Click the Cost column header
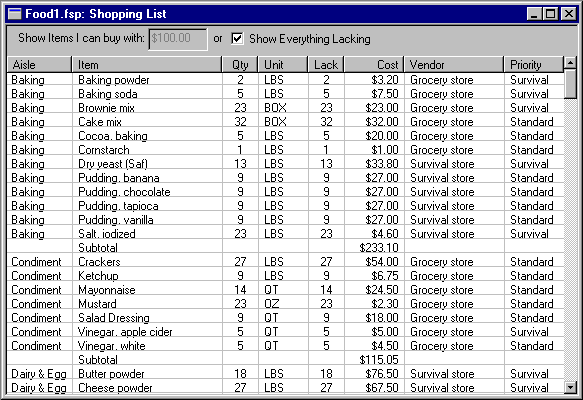The image size is (583, 400). pyautogui.click(x=374, y=65)
